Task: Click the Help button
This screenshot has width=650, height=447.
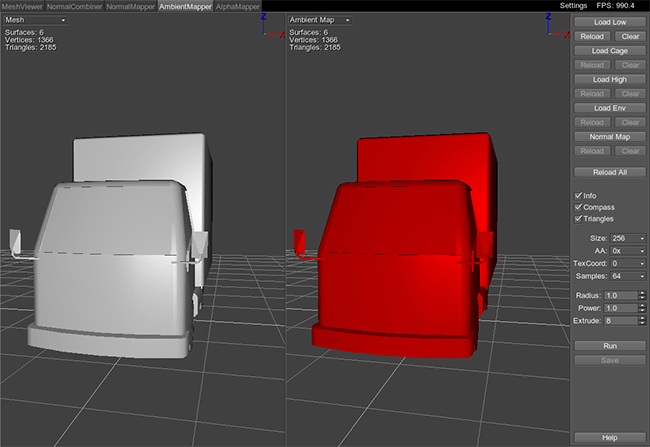Action: (x=609, y=438)
